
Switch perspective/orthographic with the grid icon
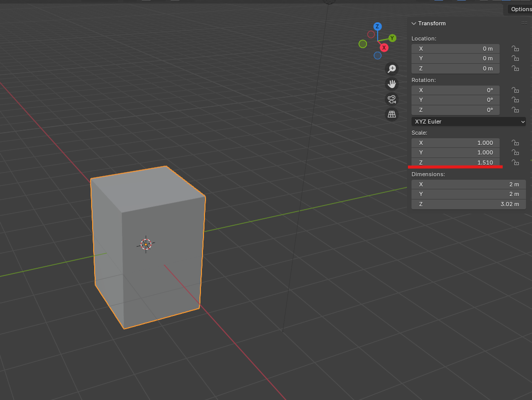point(392,114)
